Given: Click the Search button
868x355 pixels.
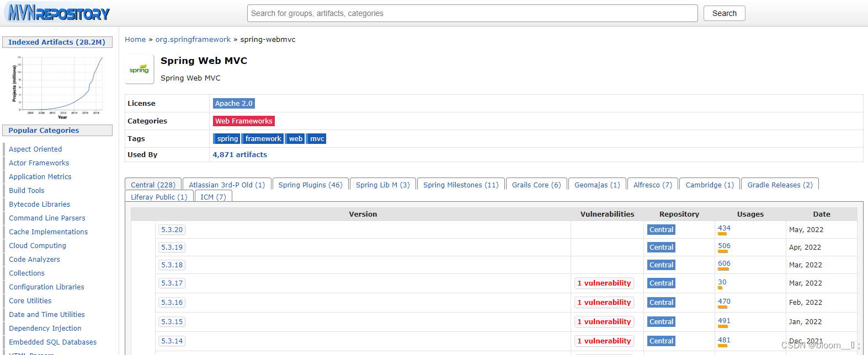Looking at the screenshot, I should point(724,13).
